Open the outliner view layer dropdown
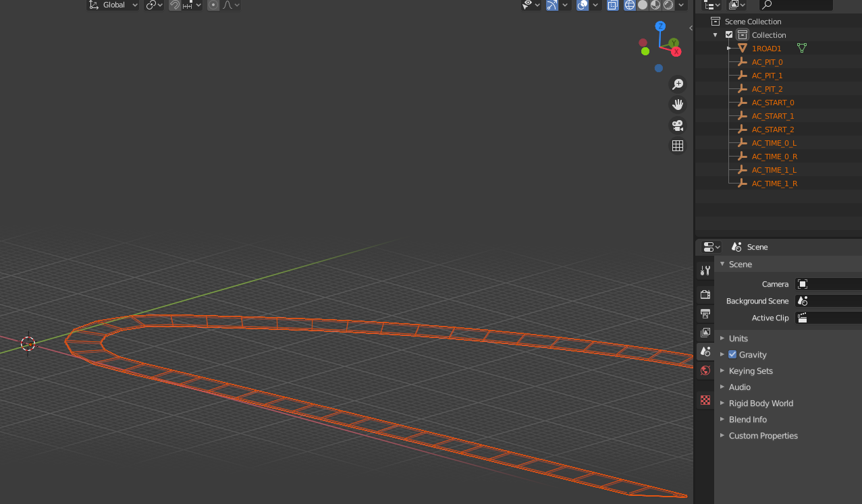Viewport: 862px width, 504px height. pyautogui.click(x=736, y=5)
